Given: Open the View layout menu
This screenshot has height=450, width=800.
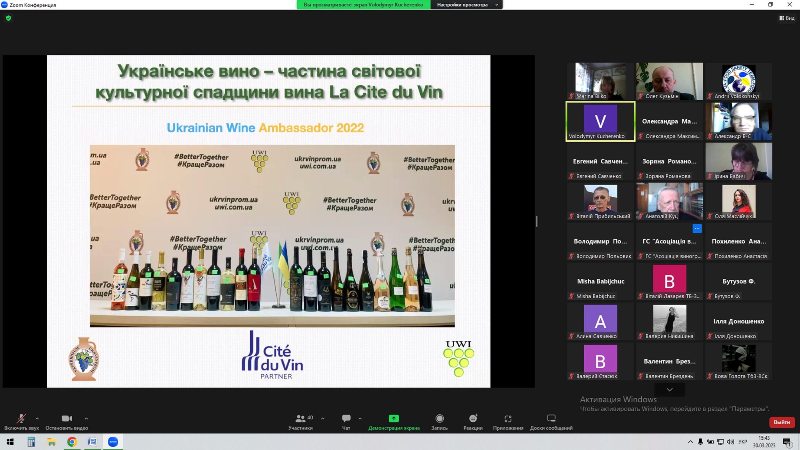Looking at the screenshot, I should pyautogui.click(x=787, y=18).
